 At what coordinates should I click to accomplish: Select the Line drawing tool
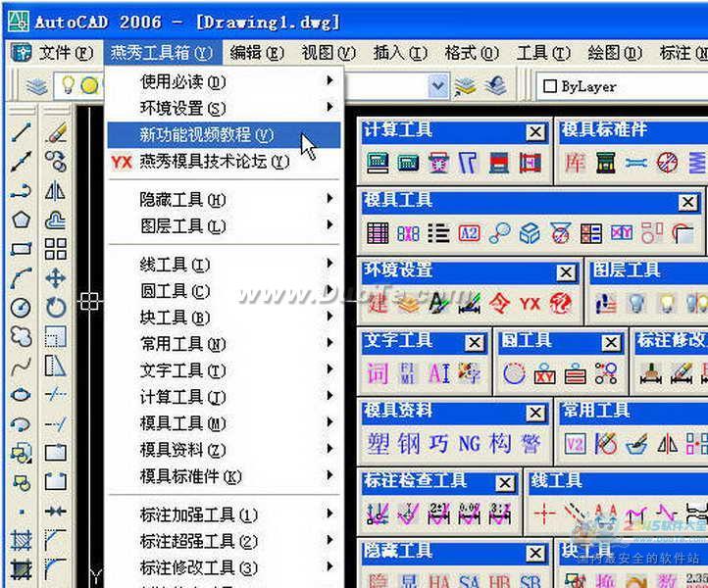(x=21, y=132)
